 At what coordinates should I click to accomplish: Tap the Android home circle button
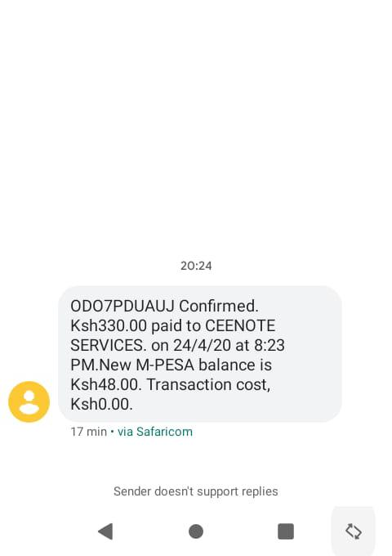pos(196,531)
